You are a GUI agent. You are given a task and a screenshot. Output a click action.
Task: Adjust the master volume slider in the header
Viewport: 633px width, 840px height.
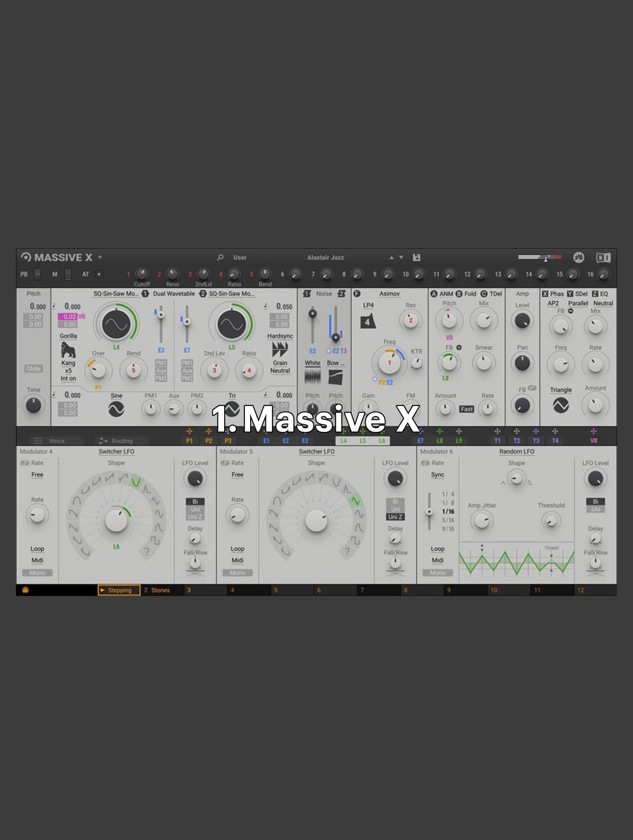(540, 257)
